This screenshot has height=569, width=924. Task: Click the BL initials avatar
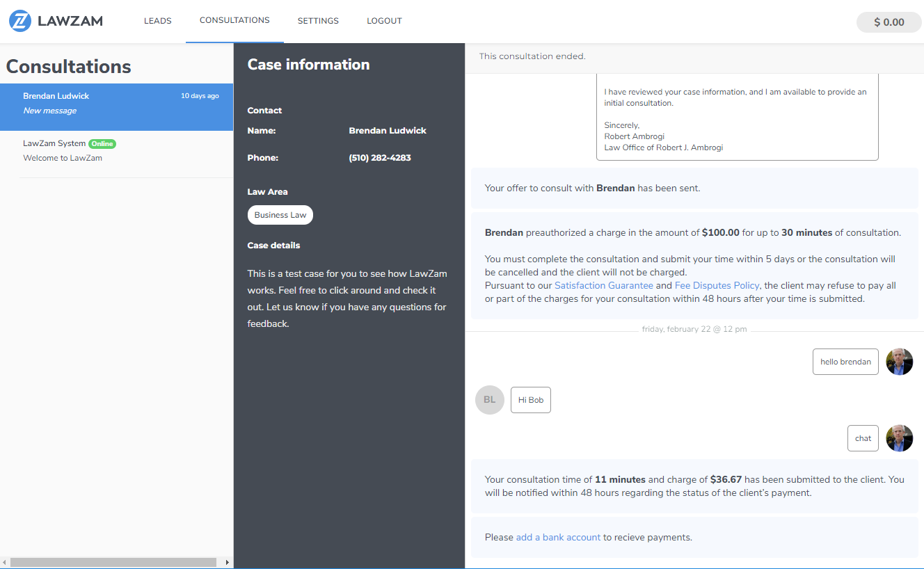click(x=489, y=400)
